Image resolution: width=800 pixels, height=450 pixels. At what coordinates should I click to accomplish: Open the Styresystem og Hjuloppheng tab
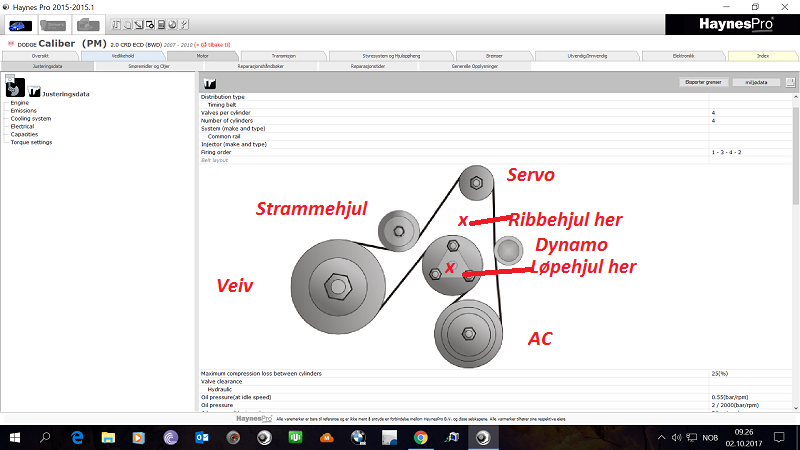[391, 56]
